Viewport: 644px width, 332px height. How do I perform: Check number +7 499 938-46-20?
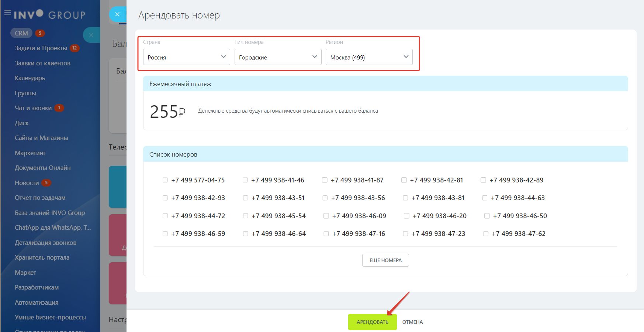pos(406,216)
